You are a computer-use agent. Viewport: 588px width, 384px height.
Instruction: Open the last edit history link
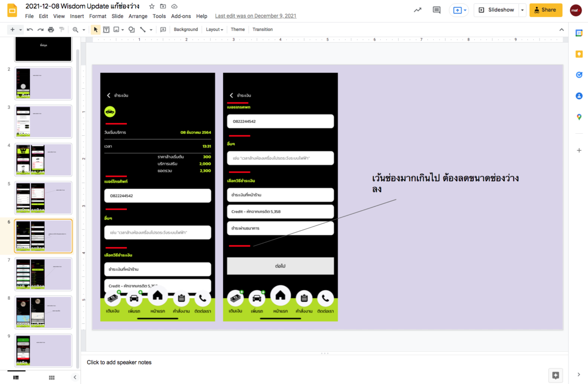click(x=255, y=16)
